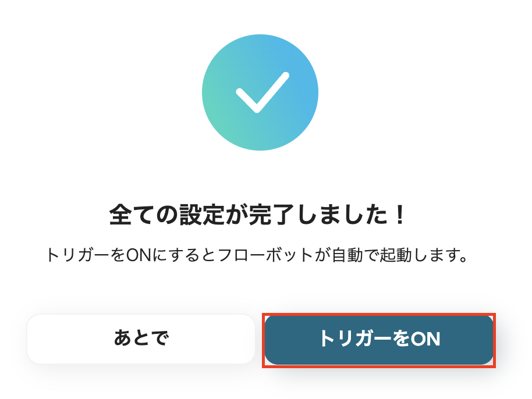The width and height of the screenshot is (532, 399).
Task: Activate the trigger with the highlighted button
Action: (x=379, y=339)
